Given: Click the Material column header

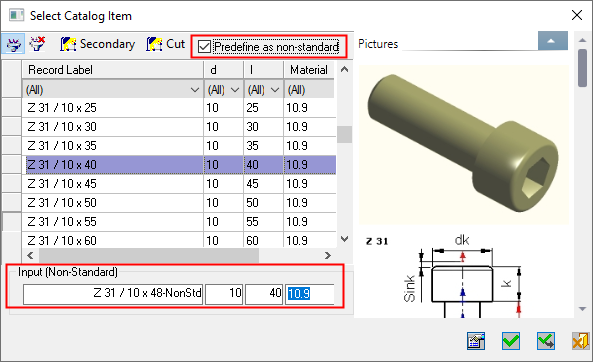Looking at the screenshot, I should [x=309, y=70].
